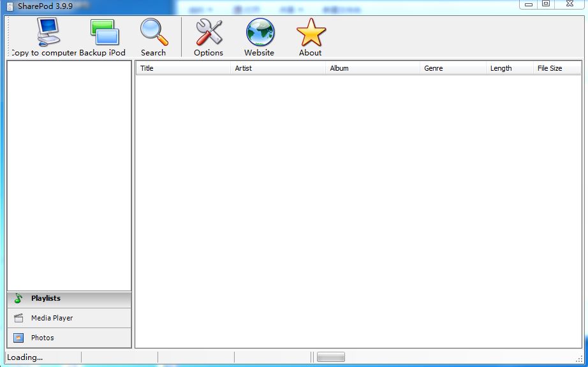Switch to the Photos pane
This screenshot has height=367, width=588.
[70, 338]
